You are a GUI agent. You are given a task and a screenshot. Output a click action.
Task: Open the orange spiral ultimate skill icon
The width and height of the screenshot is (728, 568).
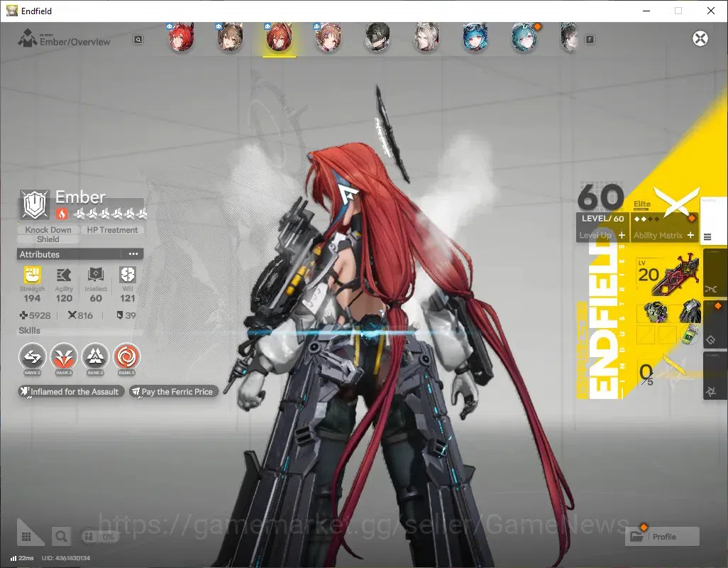pyautogui.click(x=127, y=356)
